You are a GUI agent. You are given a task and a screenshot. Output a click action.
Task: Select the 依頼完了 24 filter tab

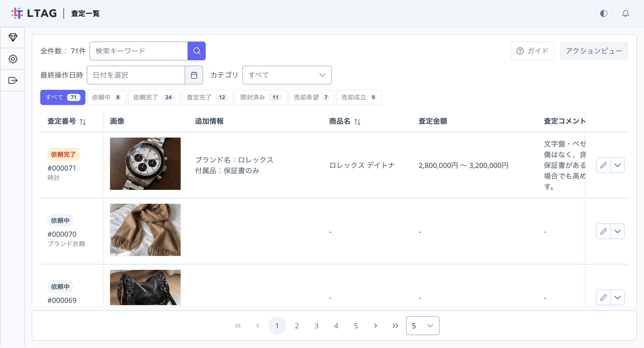pos(154,97)
